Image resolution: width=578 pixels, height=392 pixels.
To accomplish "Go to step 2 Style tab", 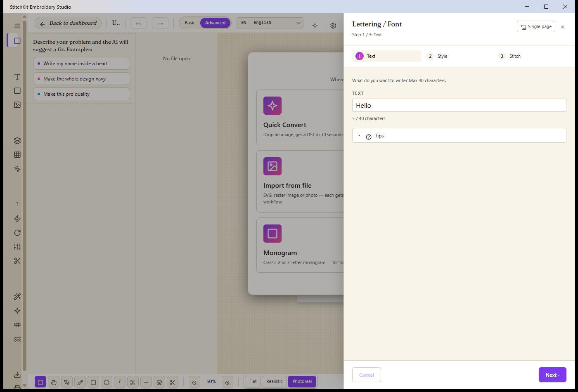I will [x=458, y=56].
